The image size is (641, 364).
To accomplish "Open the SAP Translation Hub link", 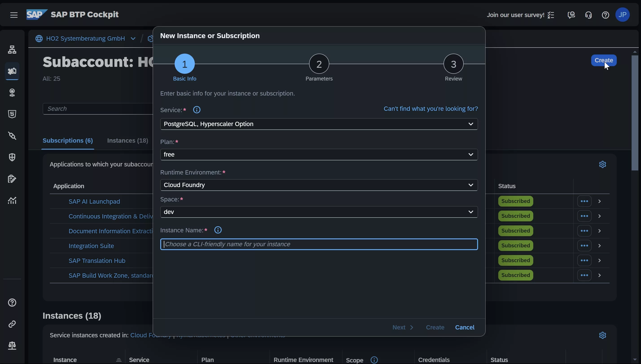I will [x=97, y=261].
